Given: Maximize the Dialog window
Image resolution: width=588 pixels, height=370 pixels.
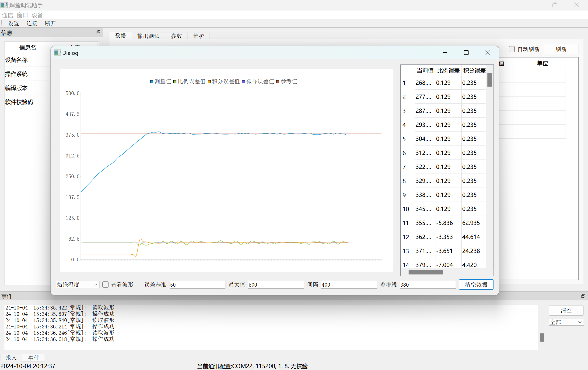Looking at the screenshot, I should 466,53.
